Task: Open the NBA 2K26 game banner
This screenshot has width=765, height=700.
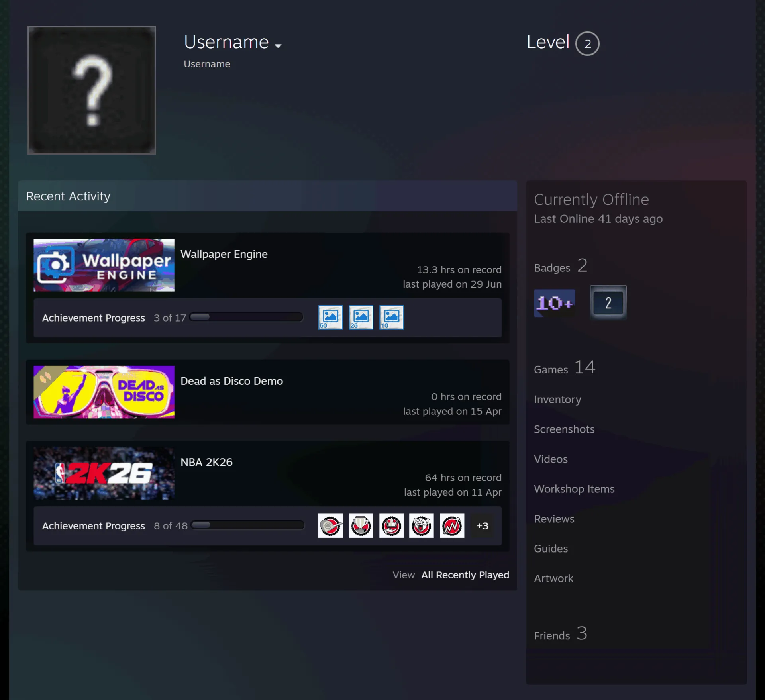Action: 104,473
